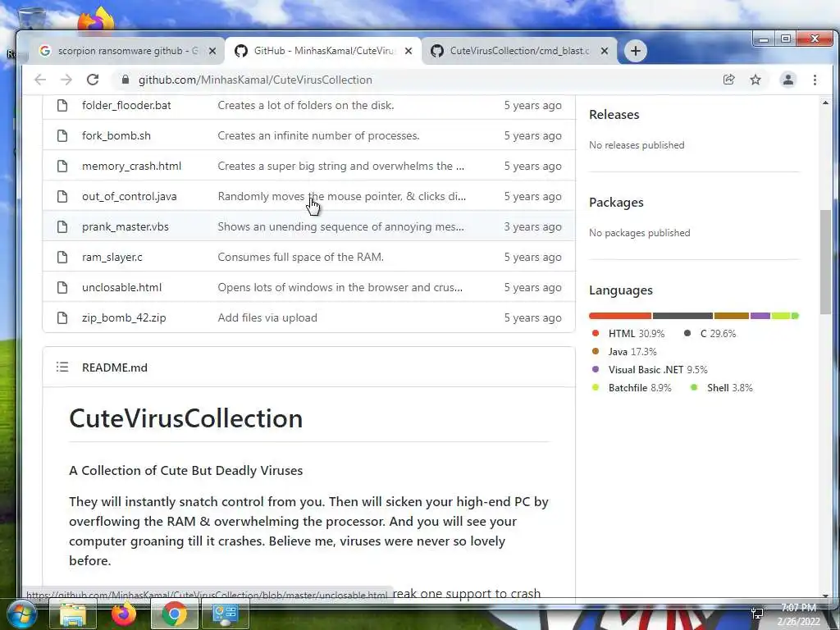
Task: Click file icon beside prank_master.vbs
Action: [x=62, y=226]
